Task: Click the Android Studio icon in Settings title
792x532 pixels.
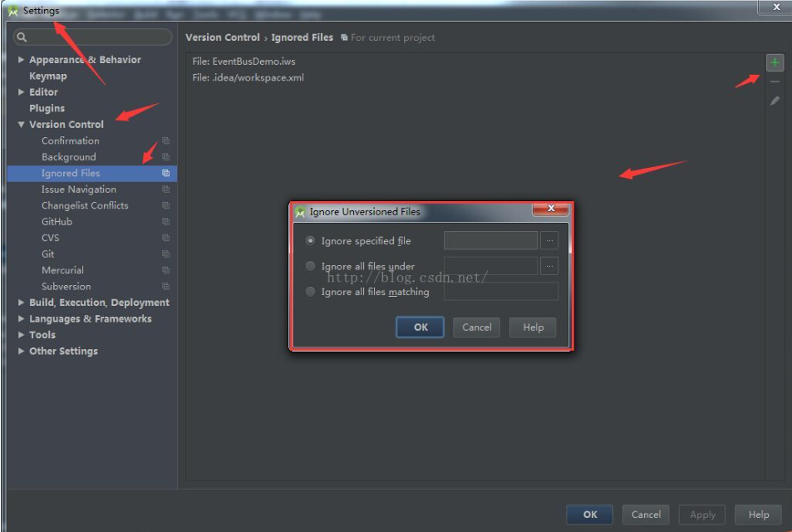Action: pos(13,11)
